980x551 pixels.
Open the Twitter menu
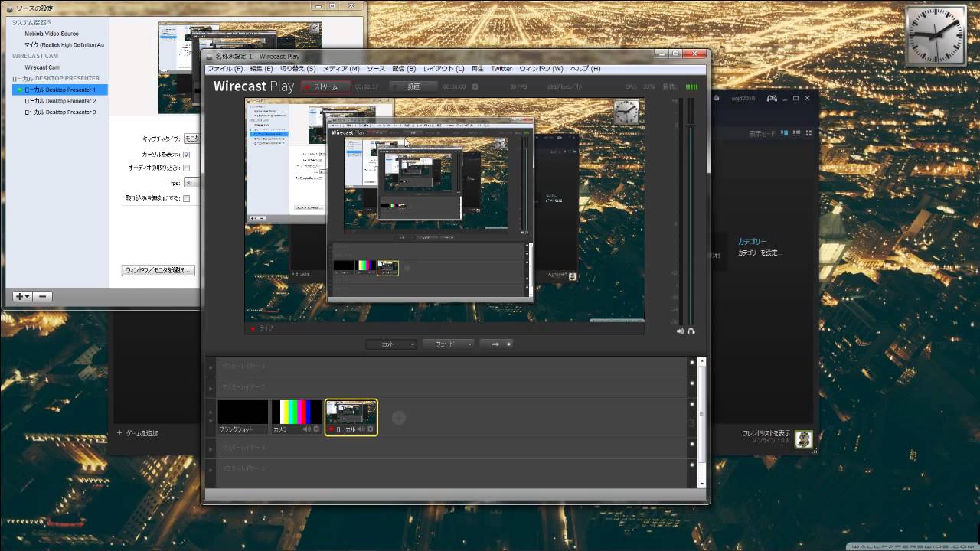tap(501, 69)
